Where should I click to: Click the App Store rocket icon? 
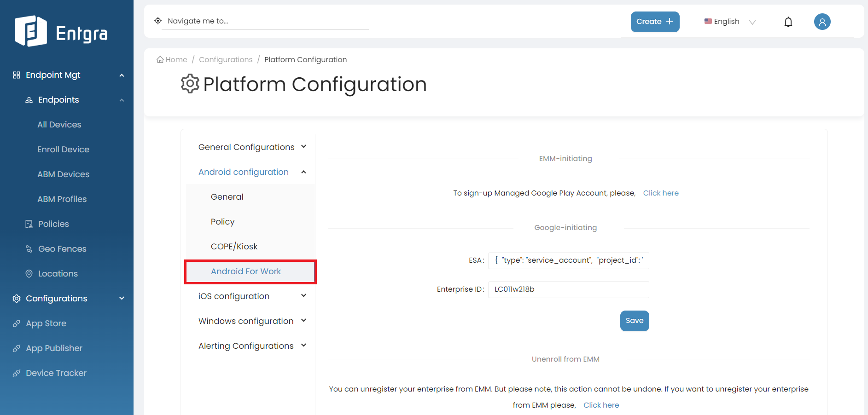[x=17, y=323]
